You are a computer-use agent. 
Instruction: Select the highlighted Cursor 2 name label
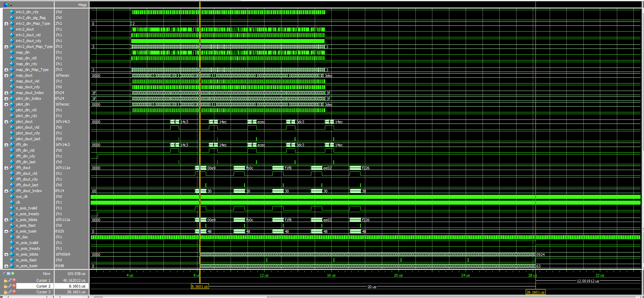(43, 286)
